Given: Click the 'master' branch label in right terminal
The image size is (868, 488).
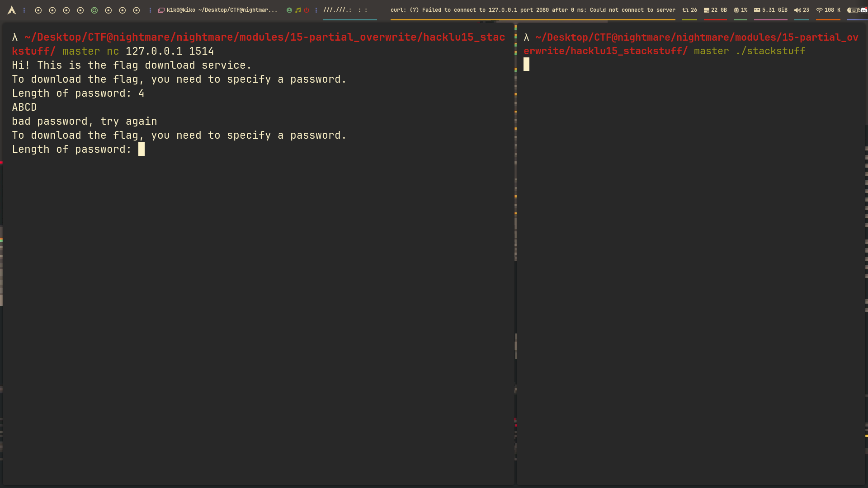Looking at the screenshot, I should point(712,51).
